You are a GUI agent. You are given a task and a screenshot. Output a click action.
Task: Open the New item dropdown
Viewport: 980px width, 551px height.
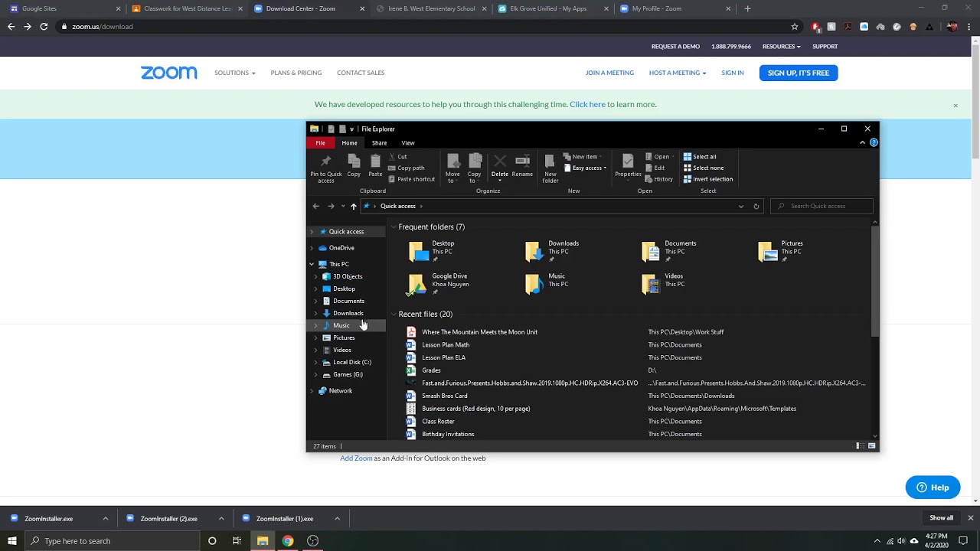[583, 157]
